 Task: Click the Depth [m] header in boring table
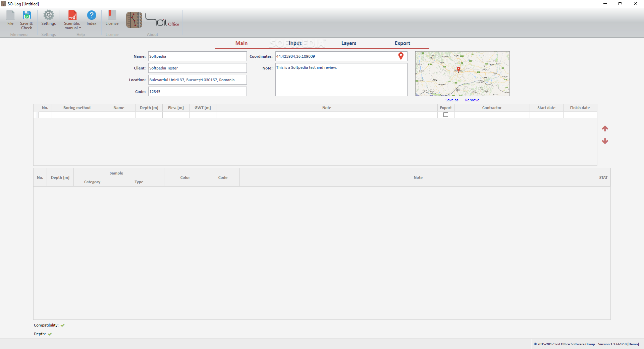click(149, 108)
